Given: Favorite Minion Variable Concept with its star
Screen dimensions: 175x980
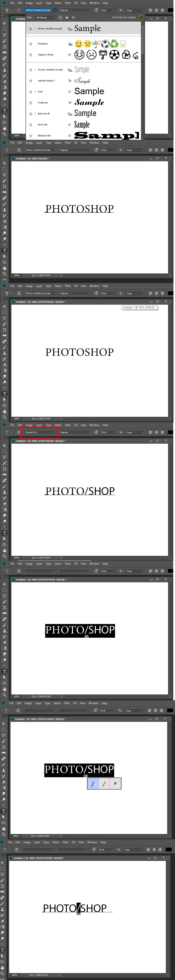Looking at the screenshot, I should coord(31,28).
